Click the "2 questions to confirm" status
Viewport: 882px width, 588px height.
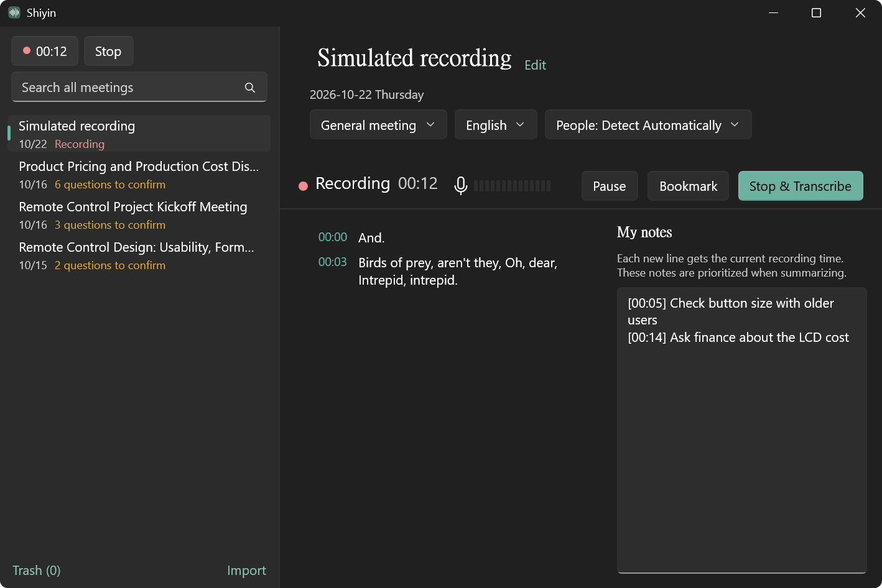(110, 265)
